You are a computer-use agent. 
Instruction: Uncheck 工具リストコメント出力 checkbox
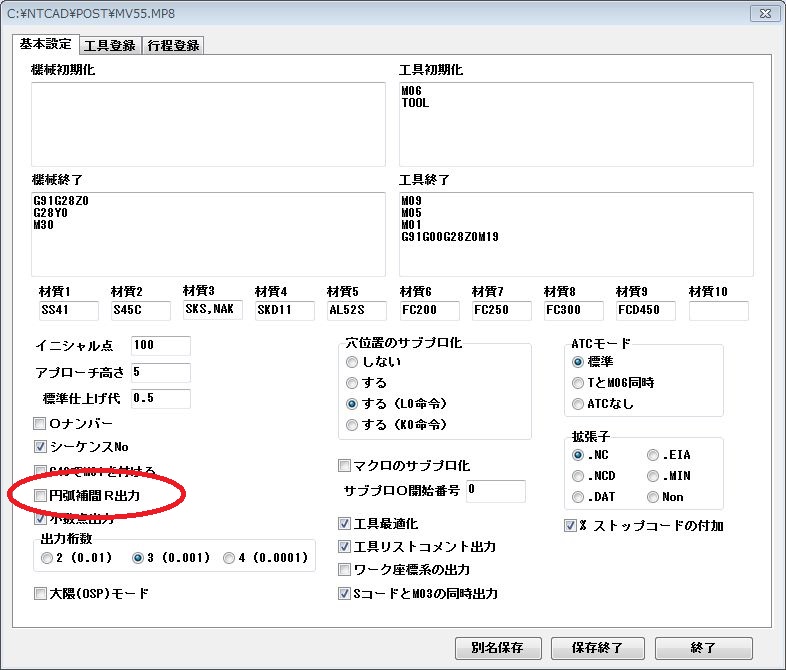click(x=344, y=546)
